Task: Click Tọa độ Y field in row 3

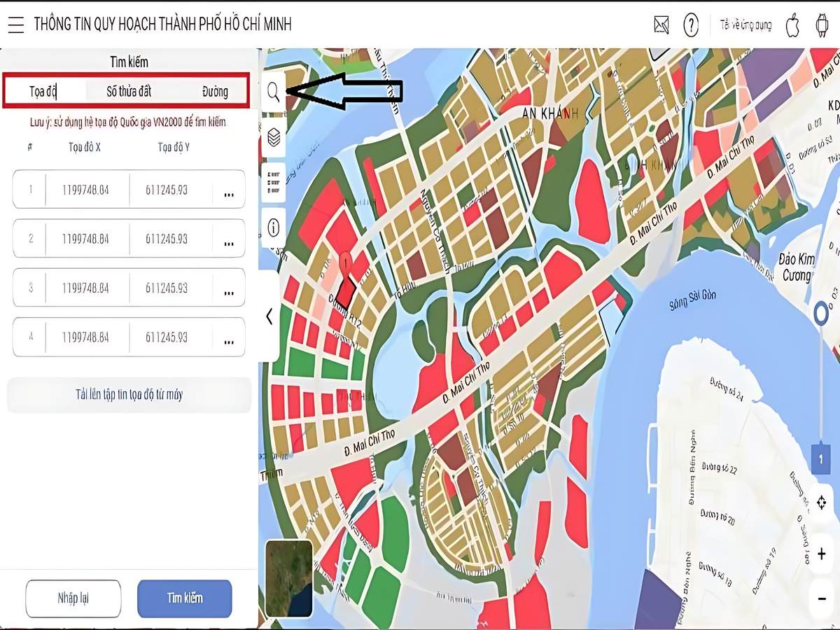Action: click(x=170, y=288)
